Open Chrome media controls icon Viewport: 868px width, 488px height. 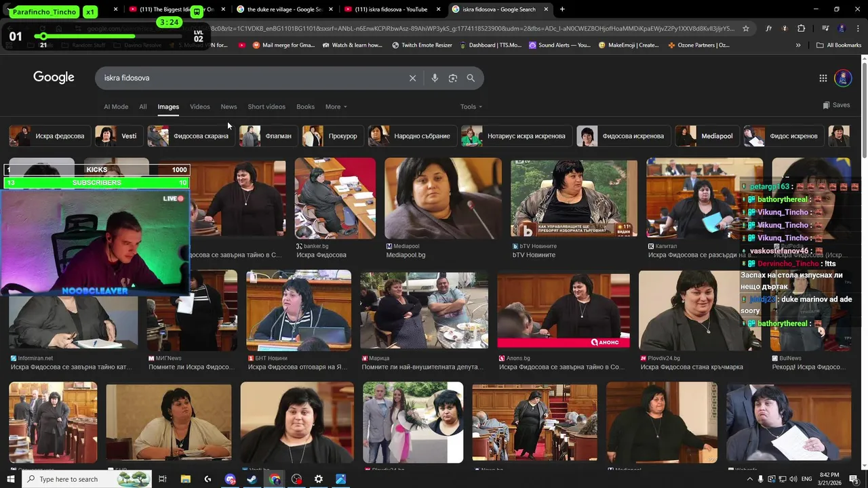pos(825,28)
